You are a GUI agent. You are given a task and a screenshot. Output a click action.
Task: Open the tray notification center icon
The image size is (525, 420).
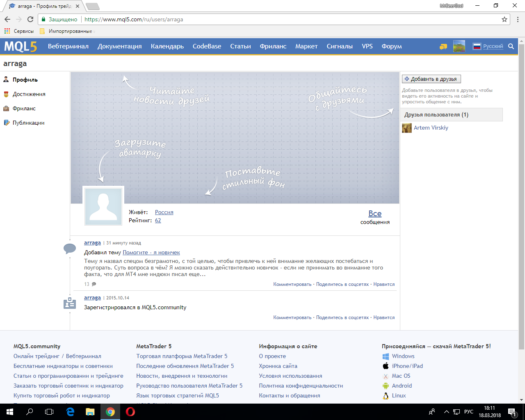click(x=512, y=412)
